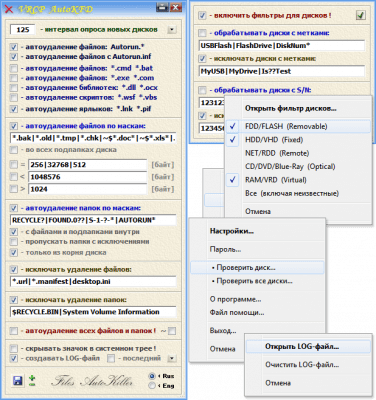Choose 'Очистить LOG-файл...' menu entry

pos(308,365)
